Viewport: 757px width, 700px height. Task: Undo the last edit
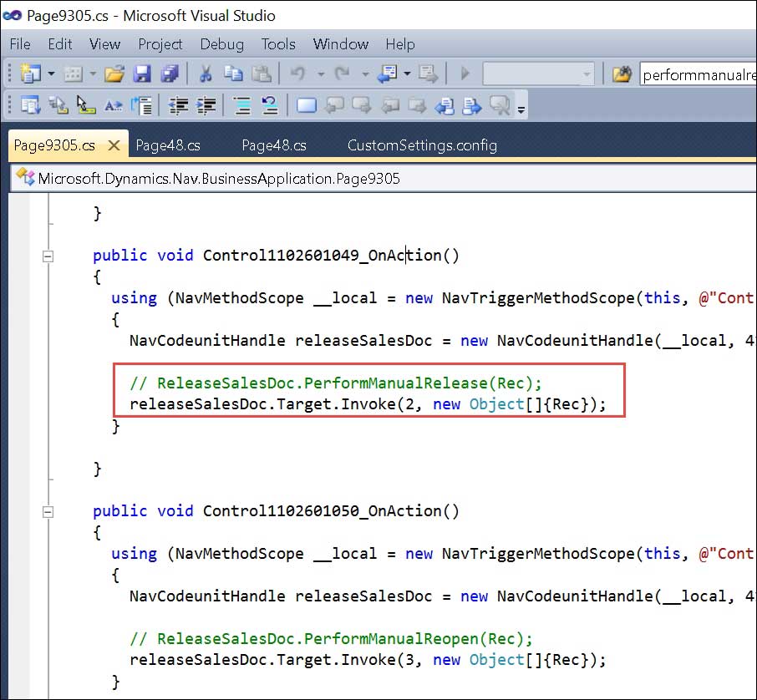[297, 74]
